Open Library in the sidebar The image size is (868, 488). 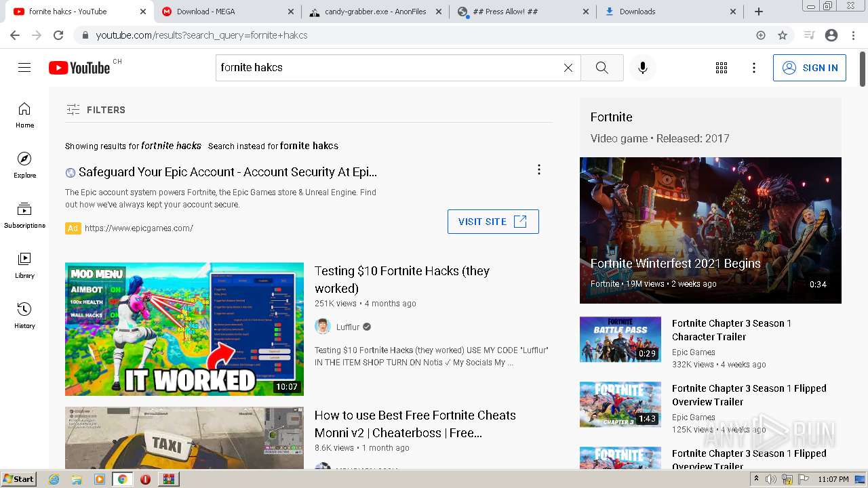click(24, 265)
